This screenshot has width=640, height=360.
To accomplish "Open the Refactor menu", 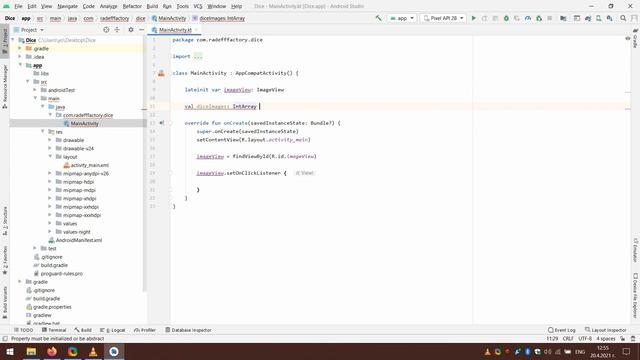I will pyautogui.click(x=132, y=6).
